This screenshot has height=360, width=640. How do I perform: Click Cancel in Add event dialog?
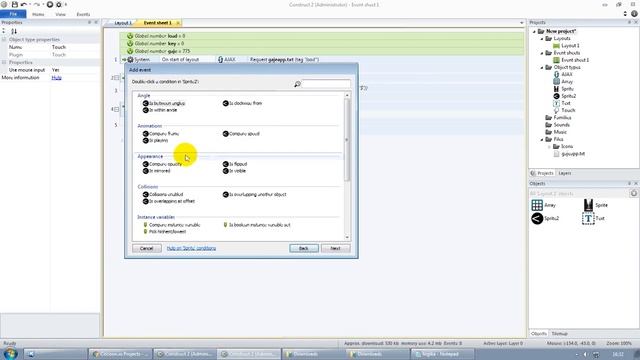click(x=147, y=248)
